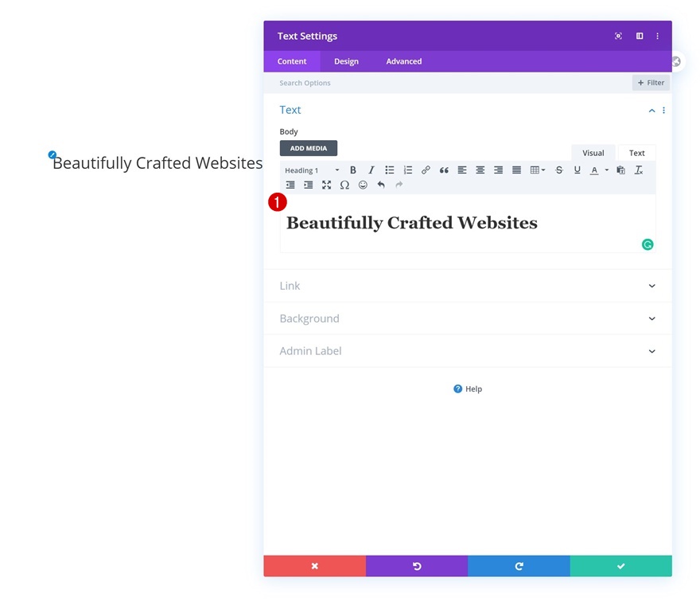Open the Advanced tab

click(x=404, y=61)
